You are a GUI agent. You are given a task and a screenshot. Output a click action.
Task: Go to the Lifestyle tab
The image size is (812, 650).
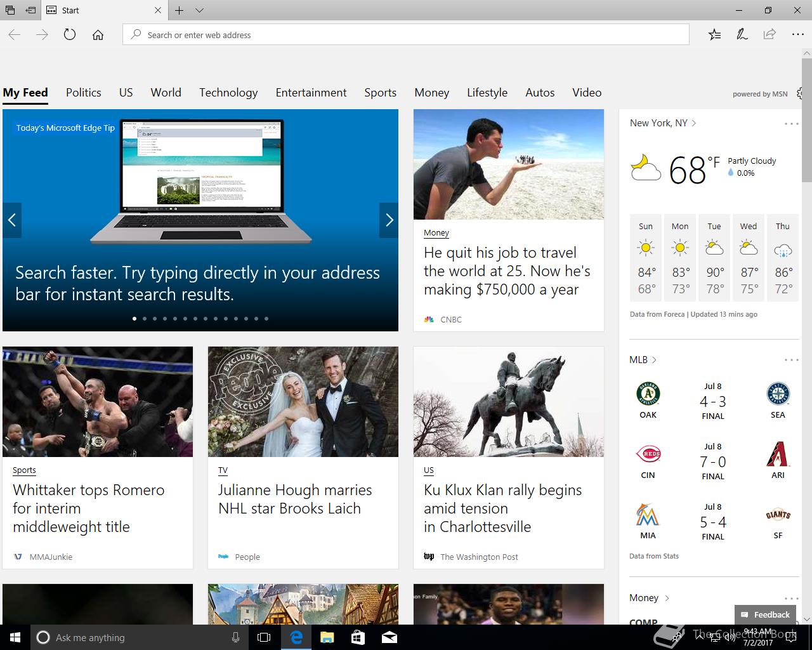point(487,93)
